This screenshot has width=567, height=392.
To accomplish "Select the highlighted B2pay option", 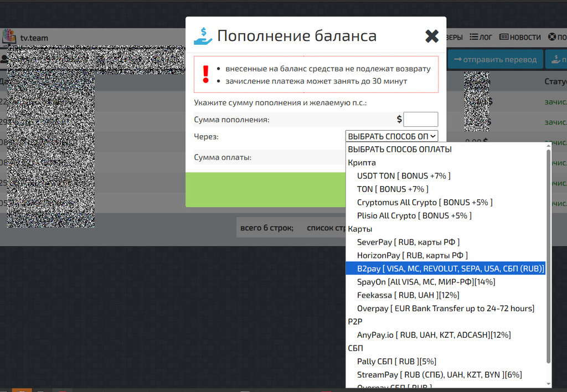I will coord(445,269).
